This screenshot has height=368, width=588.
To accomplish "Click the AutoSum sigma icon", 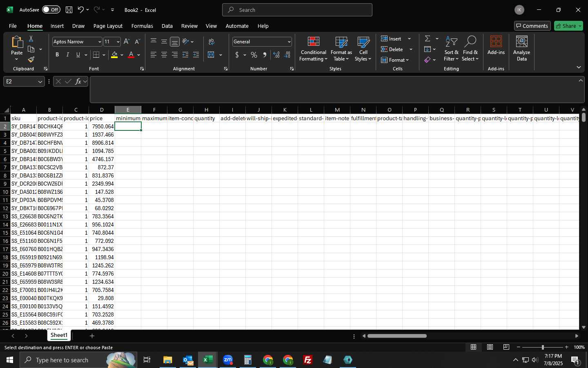I will 428,38.
